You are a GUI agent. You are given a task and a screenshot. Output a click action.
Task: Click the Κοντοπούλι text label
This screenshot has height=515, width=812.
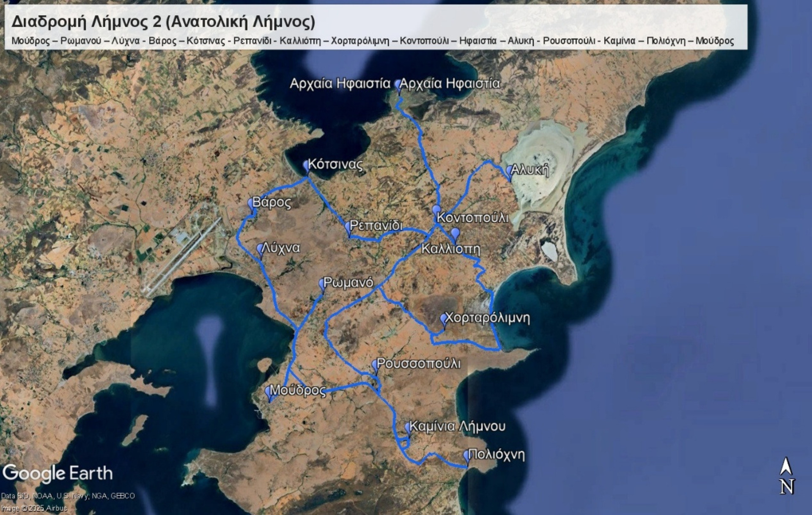(472, 218)
